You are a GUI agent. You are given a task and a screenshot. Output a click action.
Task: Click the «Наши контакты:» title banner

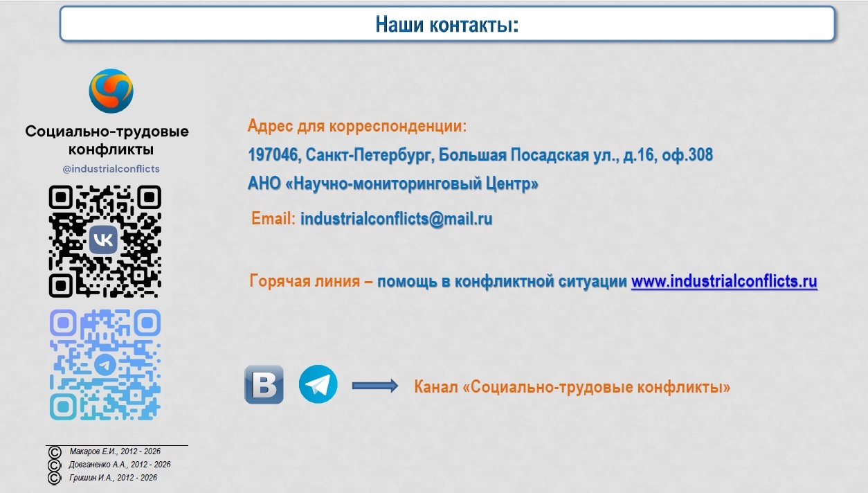(x=447, y=24)
